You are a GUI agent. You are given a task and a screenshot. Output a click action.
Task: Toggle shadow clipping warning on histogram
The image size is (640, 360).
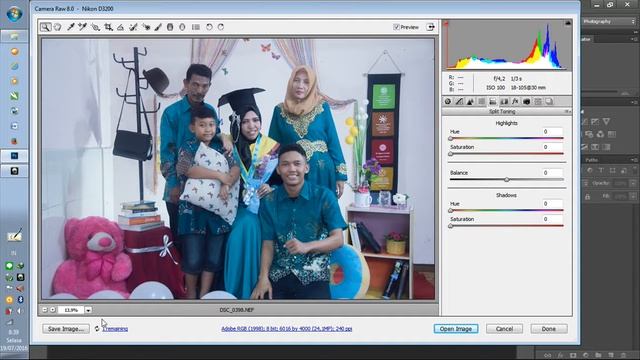[x=446, y=24]
